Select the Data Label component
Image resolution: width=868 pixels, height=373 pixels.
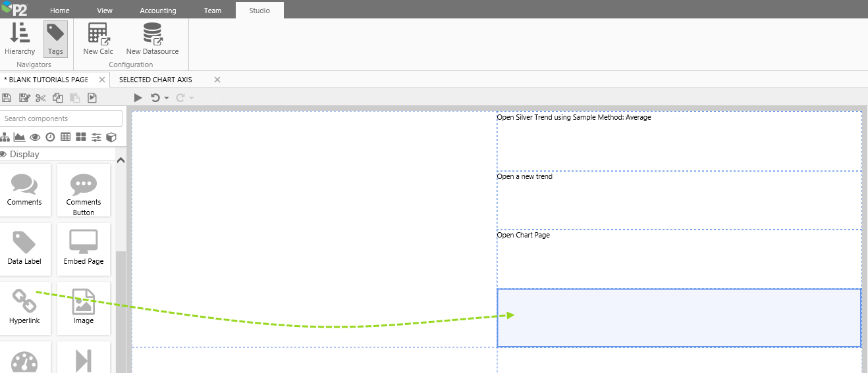coord(24,248)
